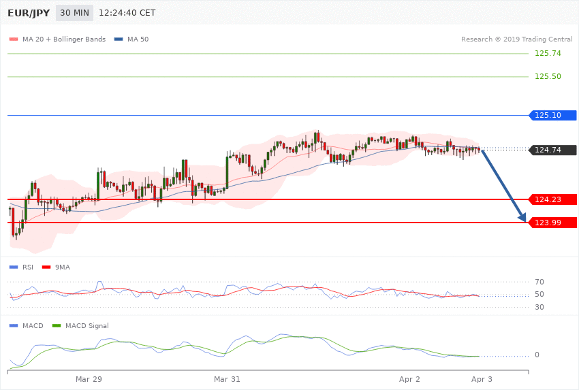The image size is (579, 392).
Task: Click the 12:24:40 CET timestamp
Action: point(127,13)
